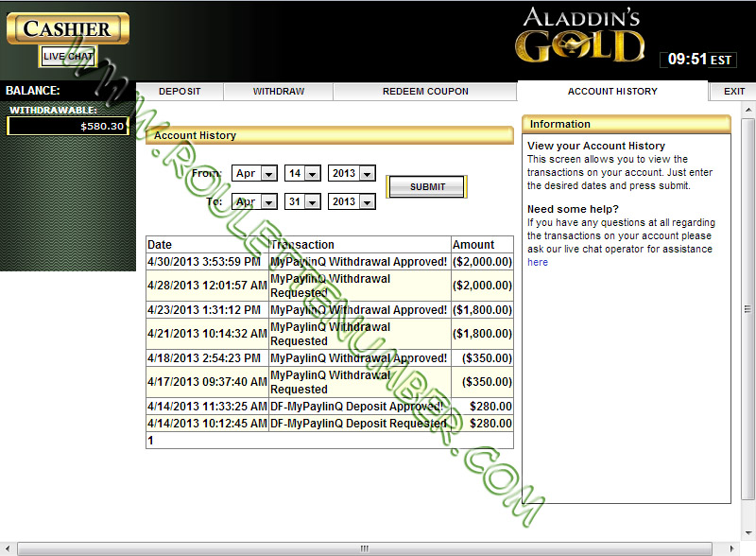Click the 'View your Account History' heading
This screenshot has width=756, height=556.
pyautogui.click(x=596, y=146)
